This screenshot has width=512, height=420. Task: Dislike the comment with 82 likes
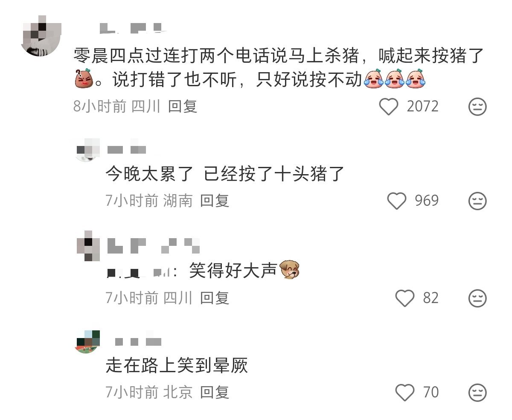pos(477,298)
